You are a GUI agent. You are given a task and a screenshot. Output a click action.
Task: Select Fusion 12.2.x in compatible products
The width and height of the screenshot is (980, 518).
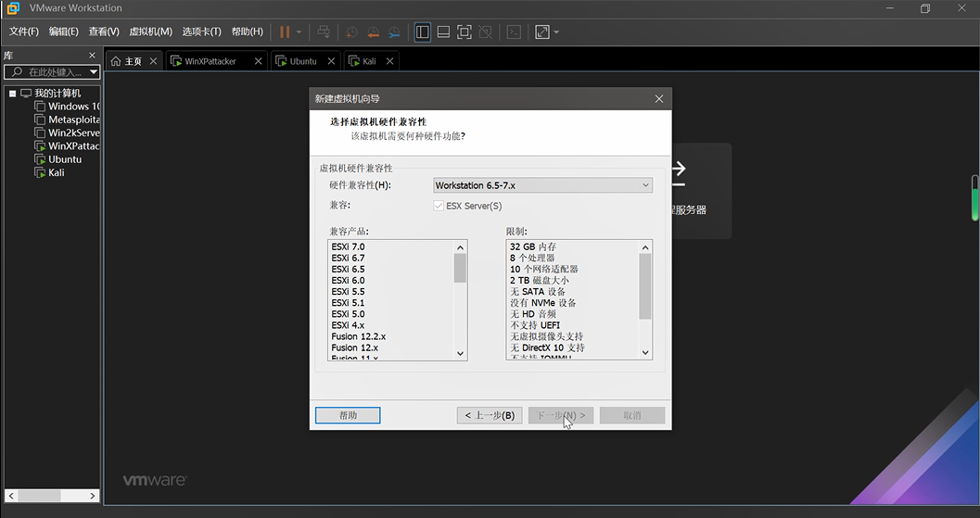click(x=358, y=336)
